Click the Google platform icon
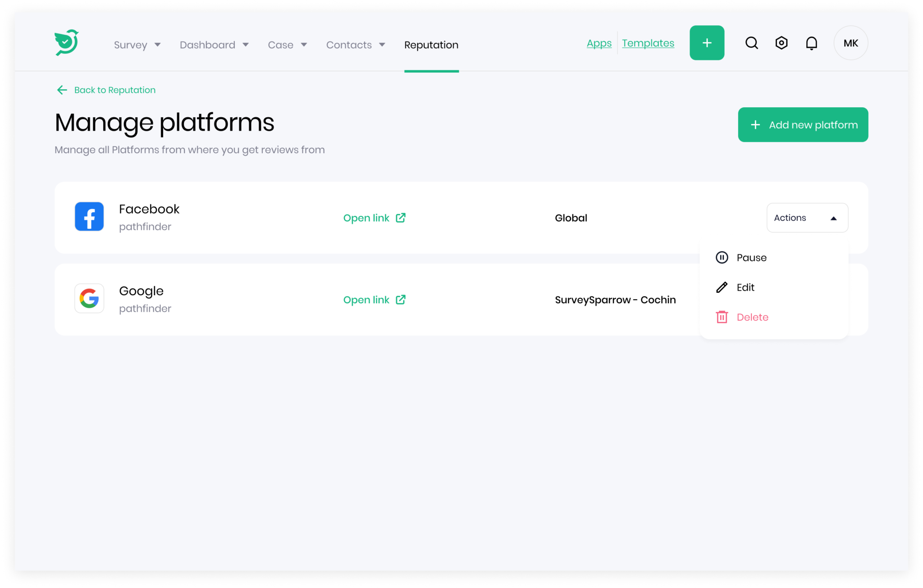This screenshot has width=923, height=588. 89,298
